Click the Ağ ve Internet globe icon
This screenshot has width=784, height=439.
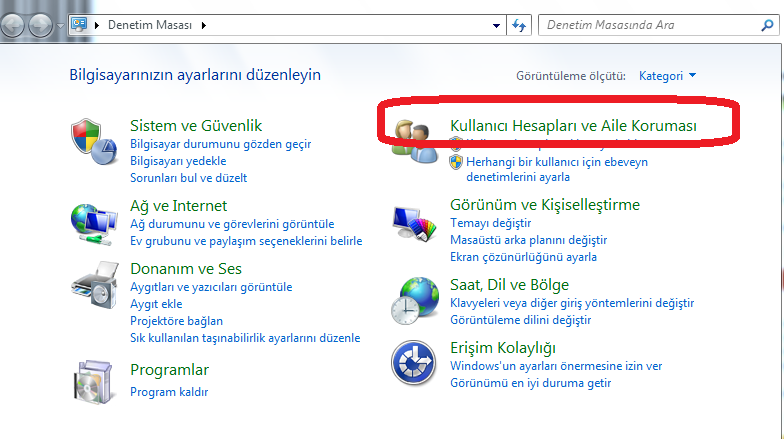94,224
